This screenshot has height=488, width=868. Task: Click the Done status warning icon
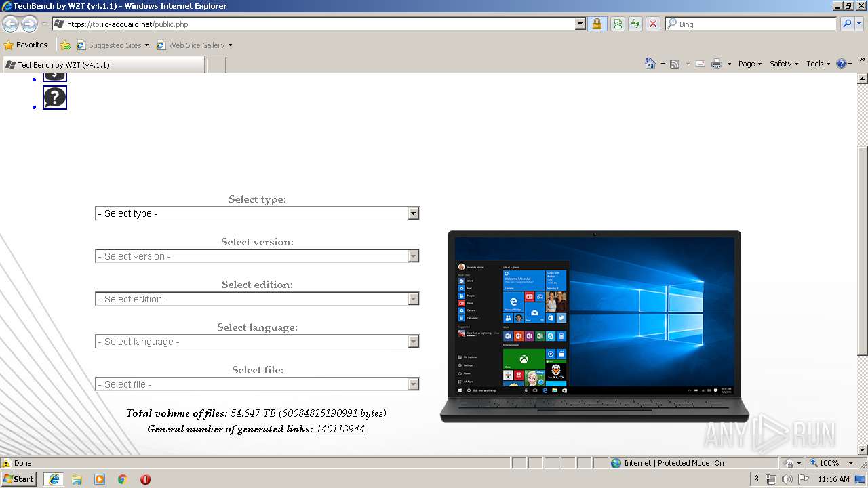[7, 463]
